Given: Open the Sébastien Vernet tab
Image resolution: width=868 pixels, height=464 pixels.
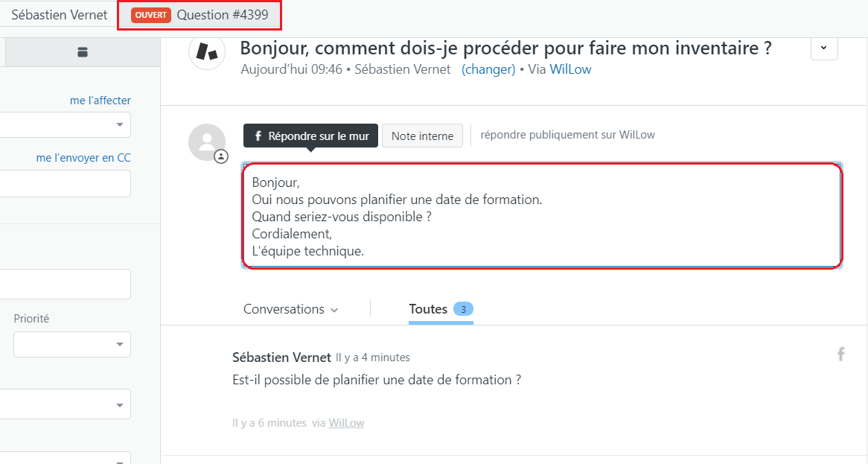Looking at the screenshot, I should pyautogui.click(x=60, y=15).
